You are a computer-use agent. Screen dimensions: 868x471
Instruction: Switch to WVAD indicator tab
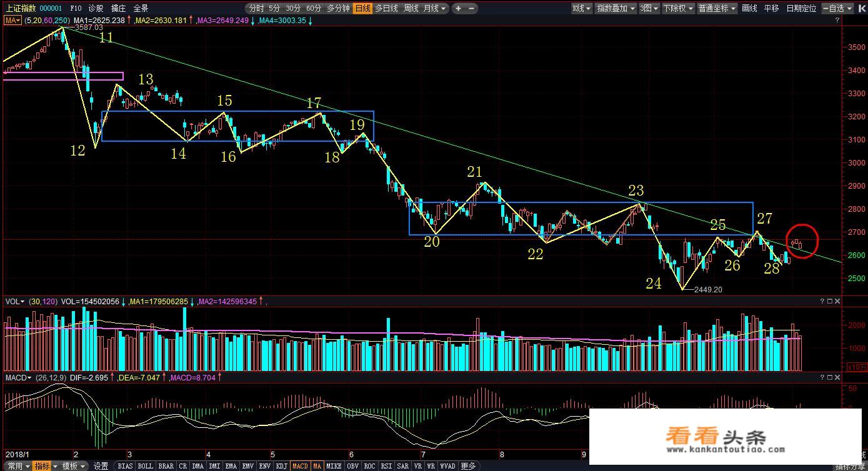click(447, 466)
